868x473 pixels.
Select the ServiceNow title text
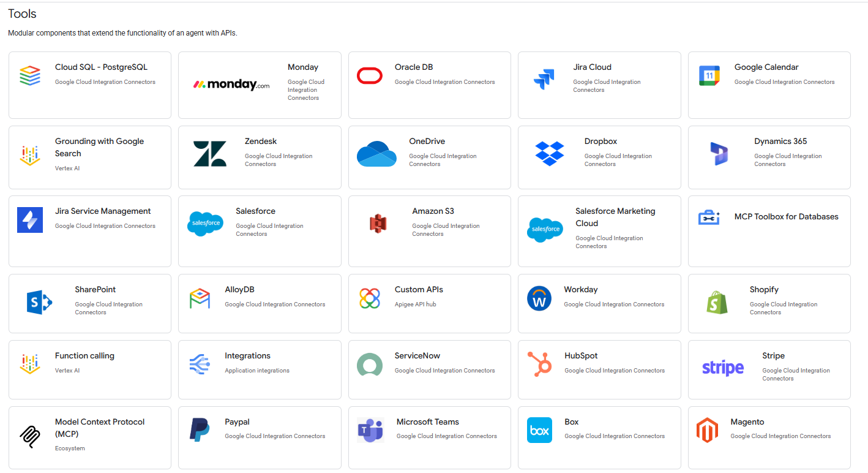tap(417, 356)
